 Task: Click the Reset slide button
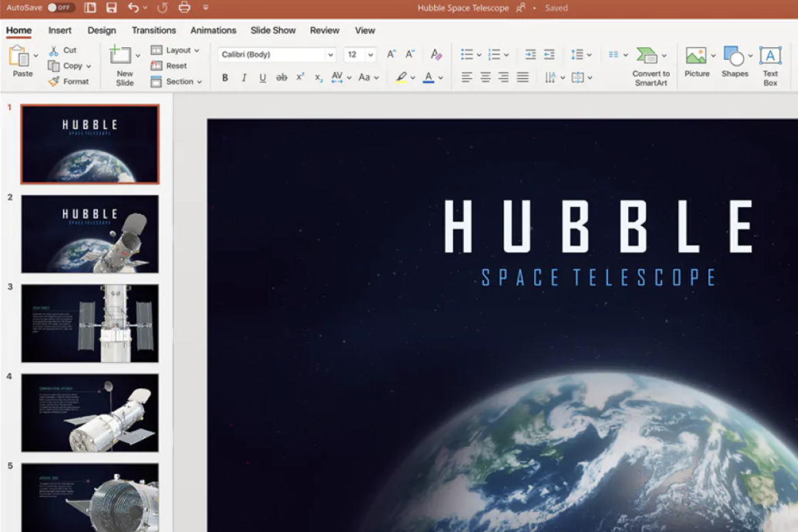[x=169, y=66]
